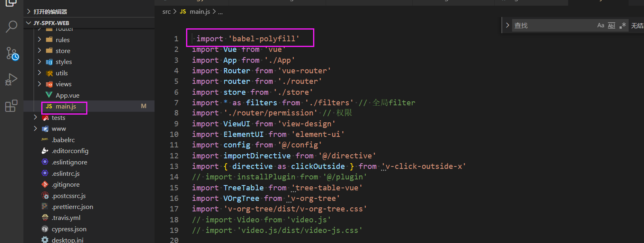Toggle Match Case in find widget
The height and width of the screenshot is (243, 644).
pos(601,26)
